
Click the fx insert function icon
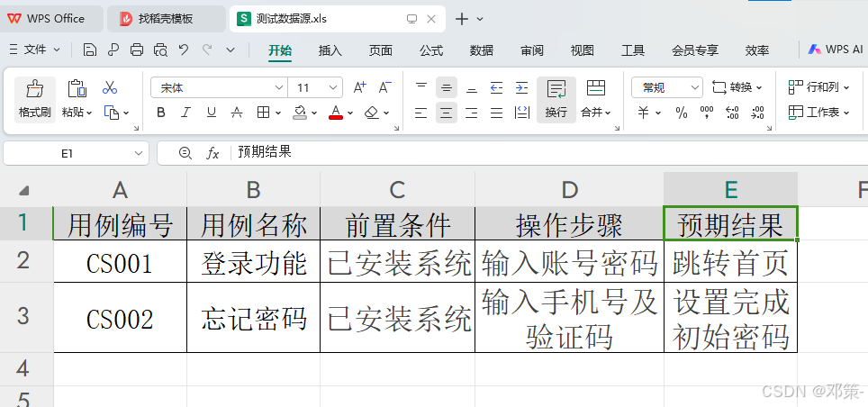pos(212,153)
